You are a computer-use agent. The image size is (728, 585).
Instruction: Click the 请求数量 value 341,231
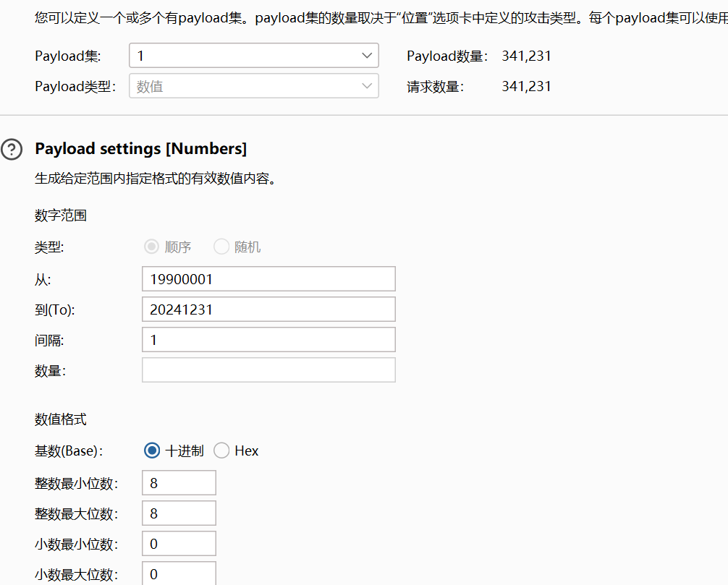[526, 86]
